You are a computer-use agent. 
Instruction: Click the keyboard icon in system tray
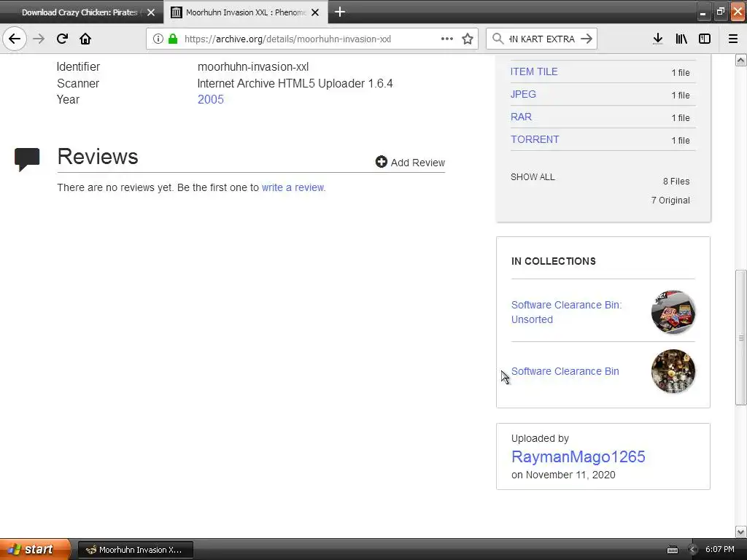(672, 550)
